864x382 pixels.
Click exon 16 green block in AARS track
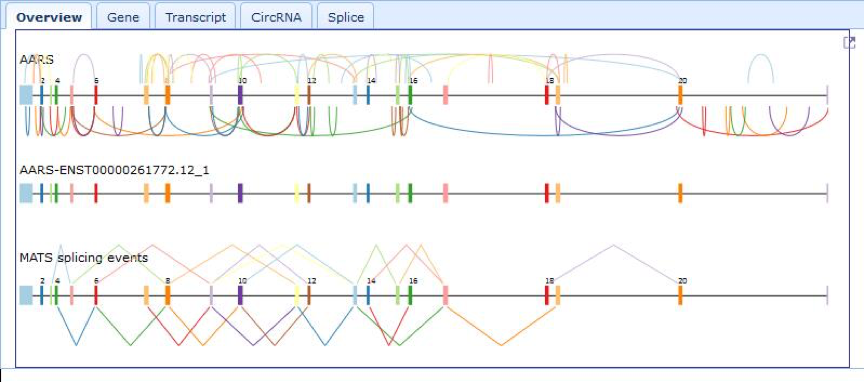(x=410, y=95)
